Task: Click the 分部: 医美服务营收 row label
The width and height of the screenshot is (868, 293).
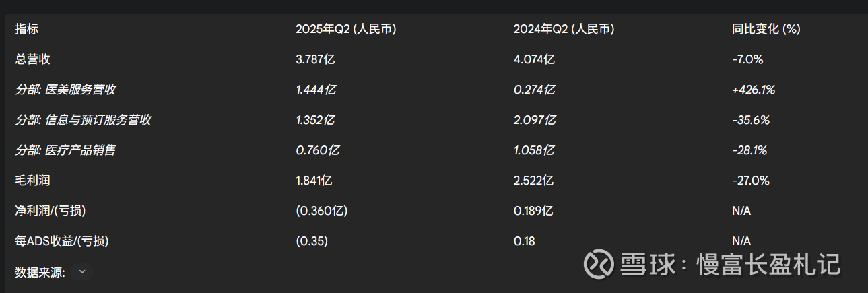Action: click(x=70, y=90)
